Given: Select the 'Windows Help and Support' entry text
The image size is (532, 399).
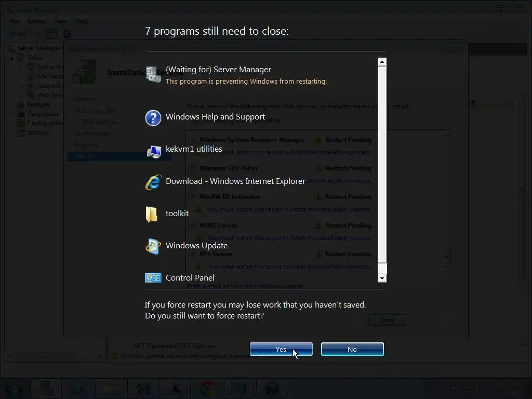Looking at the screenshot, I should pyautogui.click(x=215, y=117).
